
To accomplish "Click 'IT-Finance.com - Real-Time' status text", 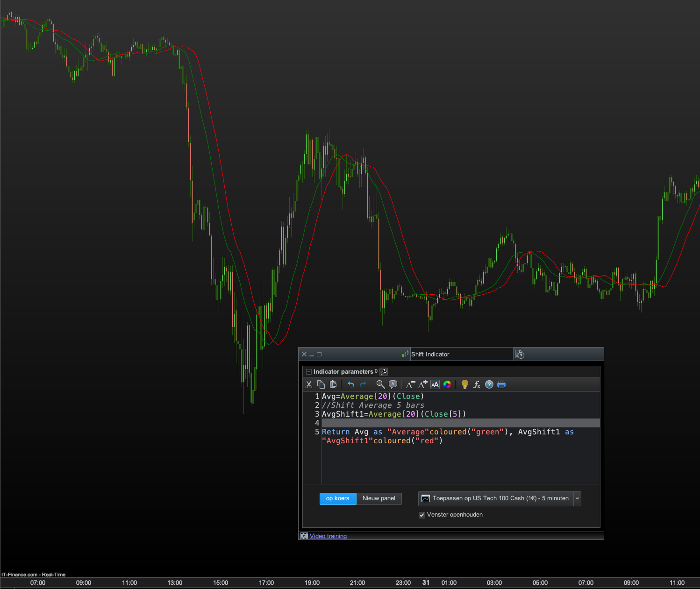I will pos(33,575).
